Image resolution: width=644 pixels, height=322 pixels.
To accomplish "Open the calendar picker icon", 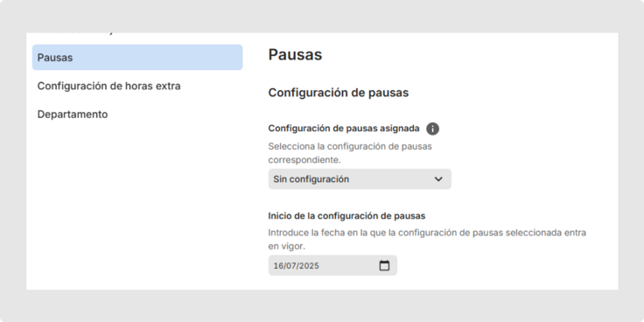I will 384,265.
